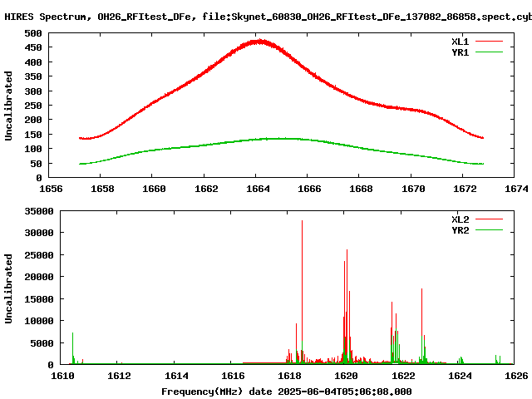The width and height of the screenshot is (532, 399).
Task: Click the 250 y-axis tick label
Action: [x=33, y=106]
